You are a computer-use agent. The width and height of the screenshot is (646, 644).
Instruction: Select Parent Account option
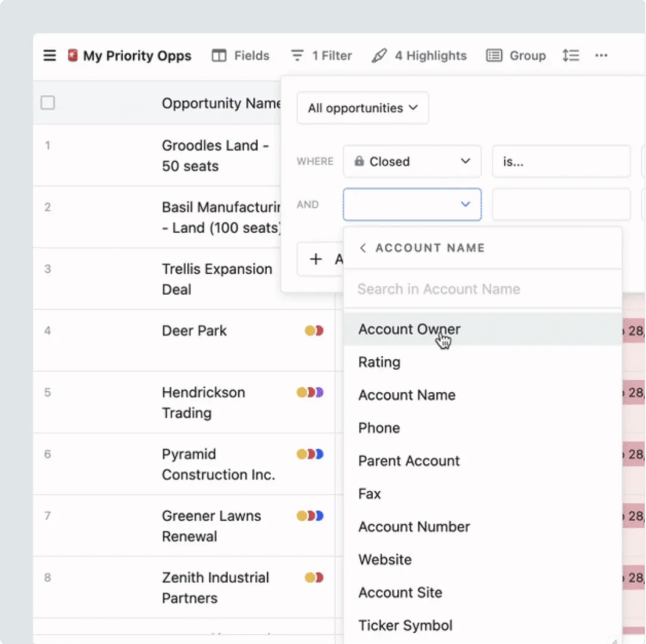tap(483, 461)
